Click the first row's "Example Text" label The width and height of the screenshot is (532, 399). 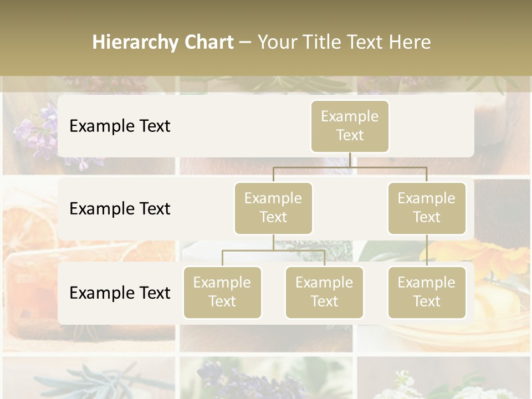(x=120, y=126)
